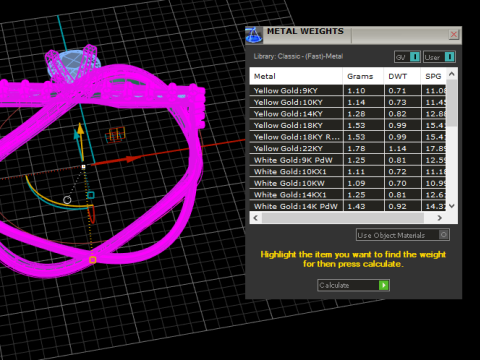Click the gumball red X-axis arrow
The width and height of the screenshot is (480, 360).
[133, 159]
